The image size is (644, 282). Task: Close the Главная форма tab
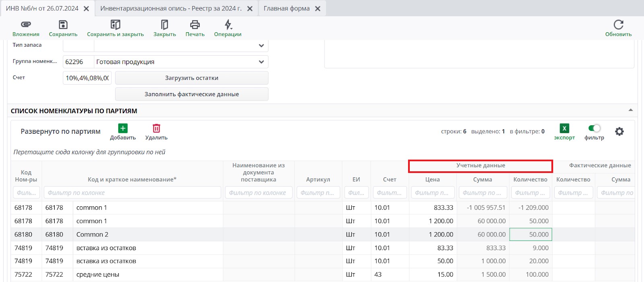pyautogui.click(x=318, y=9)
